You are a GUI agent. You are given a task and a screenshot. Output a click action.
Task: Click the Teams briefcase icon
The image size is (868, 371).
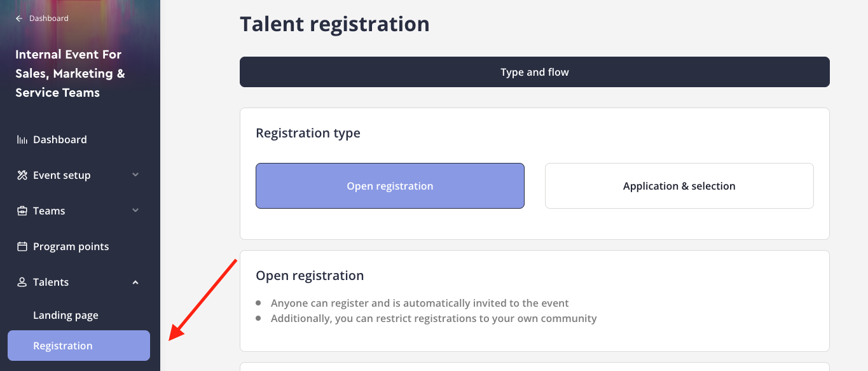pyautogui.click(x=22, y=211)
